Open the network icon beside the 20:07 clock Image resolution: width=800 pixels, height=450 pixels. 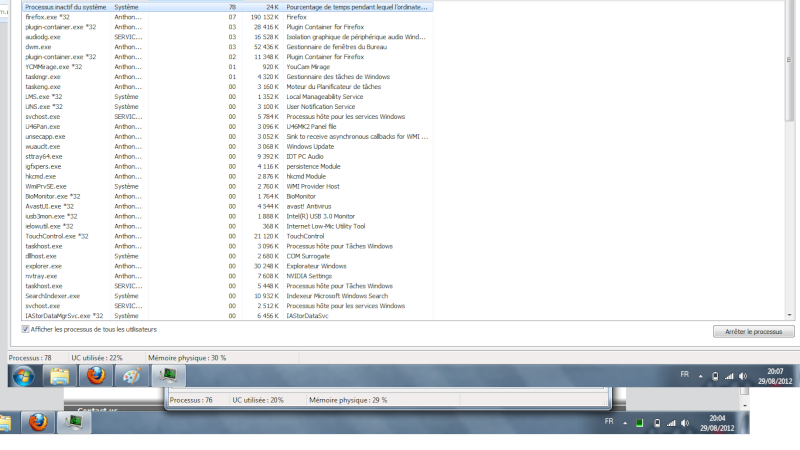tap(729, 377)
